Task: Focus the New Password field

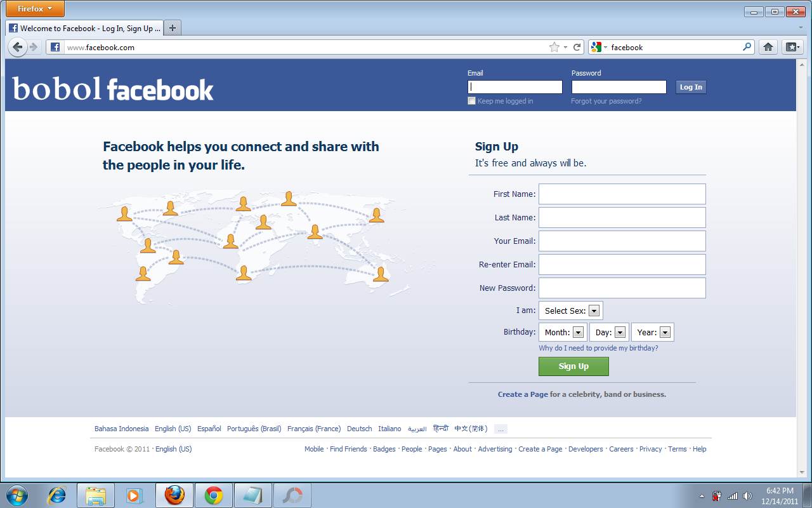Action: click(622, 288)
